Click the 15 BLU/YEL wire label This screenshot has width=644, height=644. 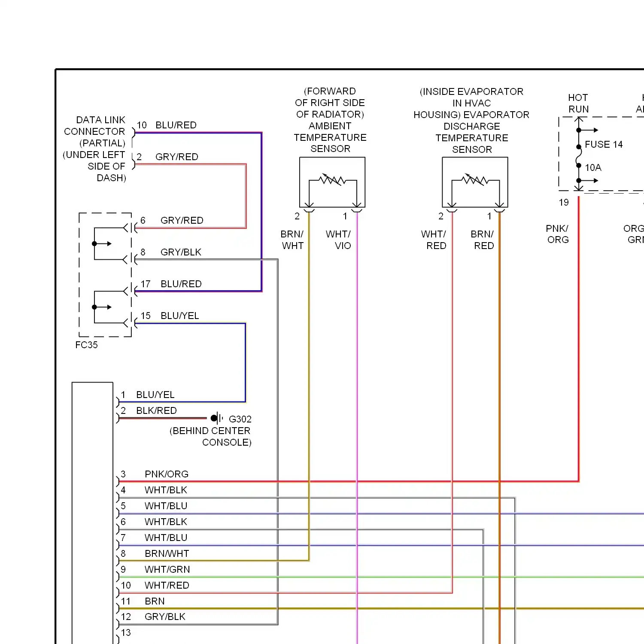(170, 316)
